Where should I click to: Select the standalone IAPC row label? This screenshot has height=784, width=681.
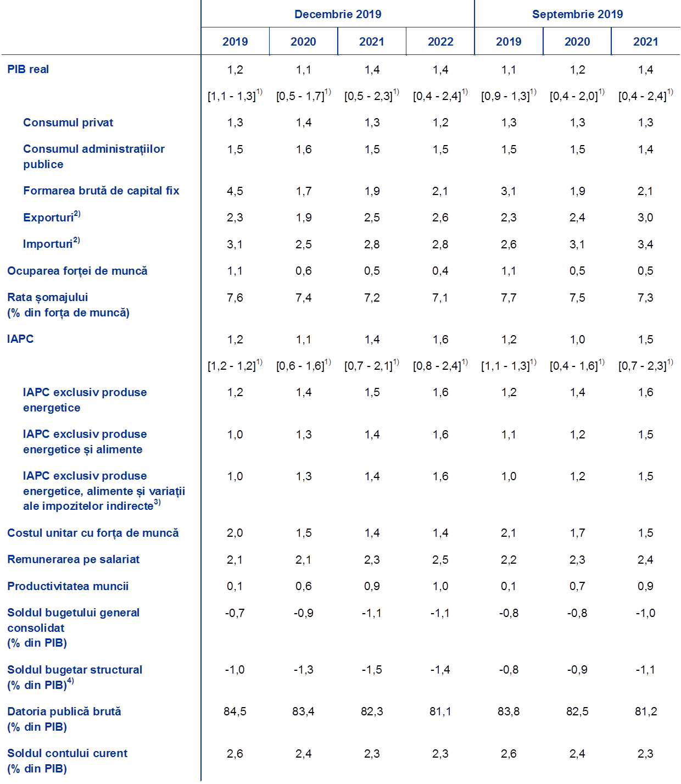click(20, 339)
